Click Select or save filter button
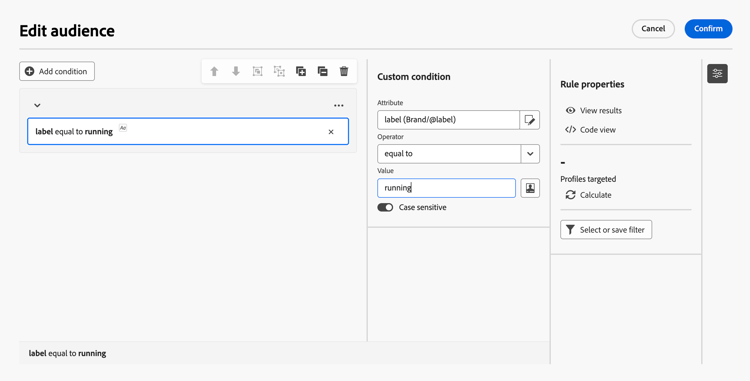The width and height of the screenshot is (750, 381). click(x=606, y=230)
